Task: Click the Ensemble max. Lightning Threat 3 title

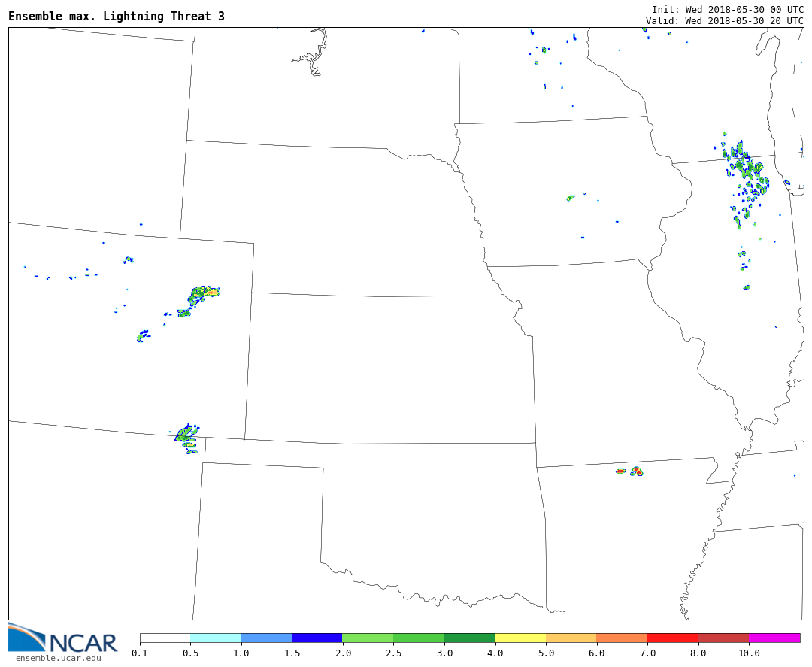Action: pyautogui.click(x=117, y=17)
